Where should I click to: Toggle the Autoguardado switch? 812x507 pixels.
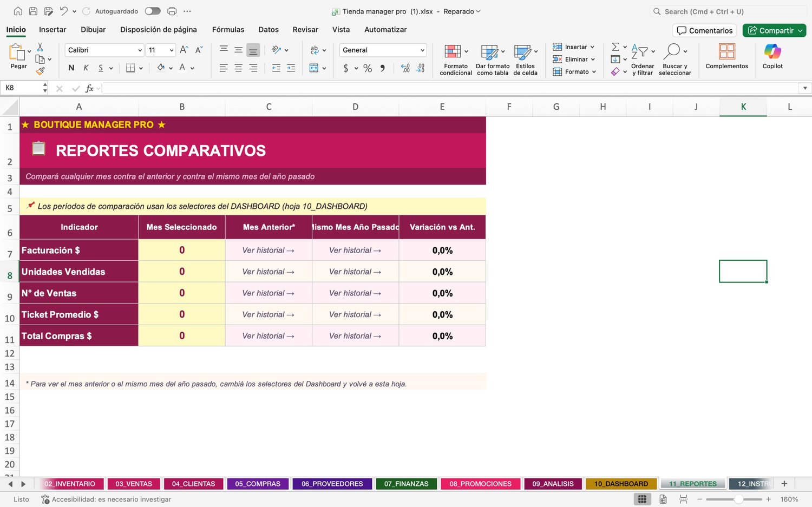153,11
